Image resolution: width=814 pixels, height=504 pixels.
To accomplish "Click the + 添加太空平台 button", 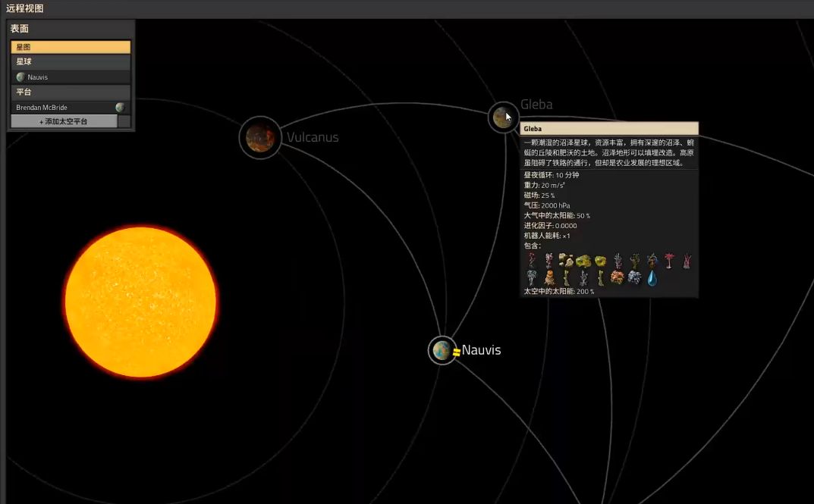I will point(64,121).
